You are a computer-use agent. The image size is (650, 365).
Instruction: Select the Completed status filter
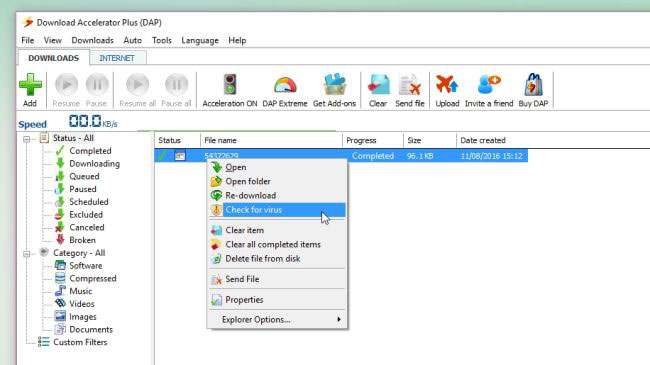coord(90,151)
